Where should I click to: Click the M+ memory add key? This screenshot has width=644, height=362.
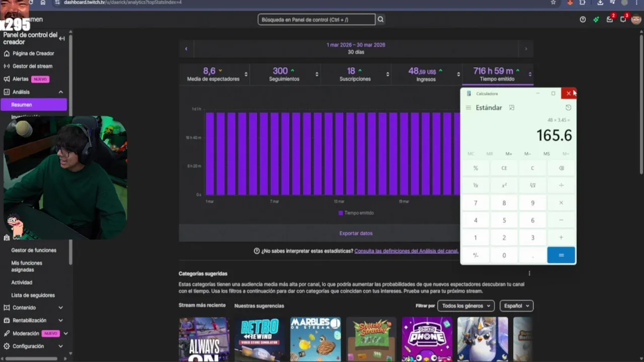(509, 154)
